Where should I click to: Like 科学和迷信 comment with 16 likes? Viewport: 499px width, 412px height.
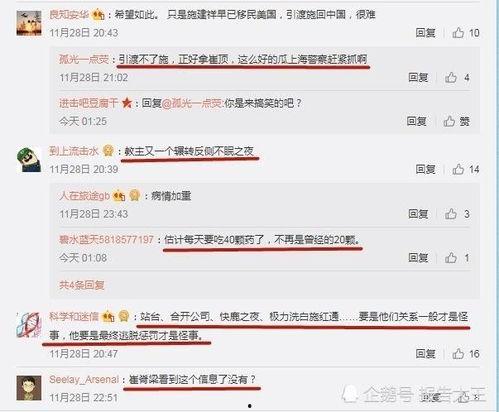(x=458, y=354)
